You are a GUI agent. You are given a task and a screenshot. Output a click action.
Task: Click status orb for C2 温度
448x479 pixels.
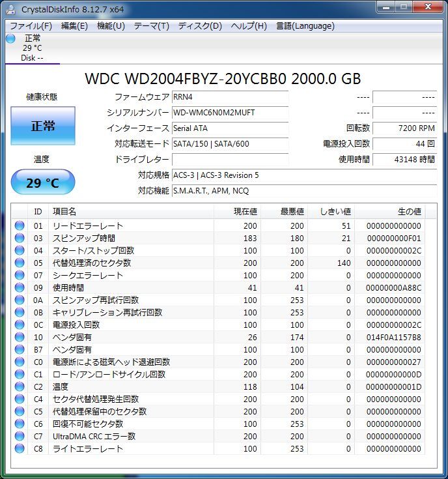[x=20, y=386]
